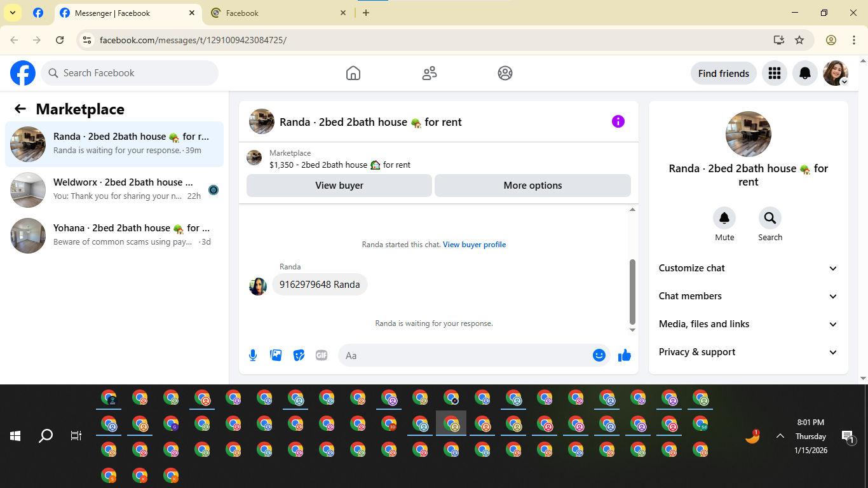Open the Yohana conversation in the list
The width and height of the screenshot is (868, 488).
tap(114, 236)
